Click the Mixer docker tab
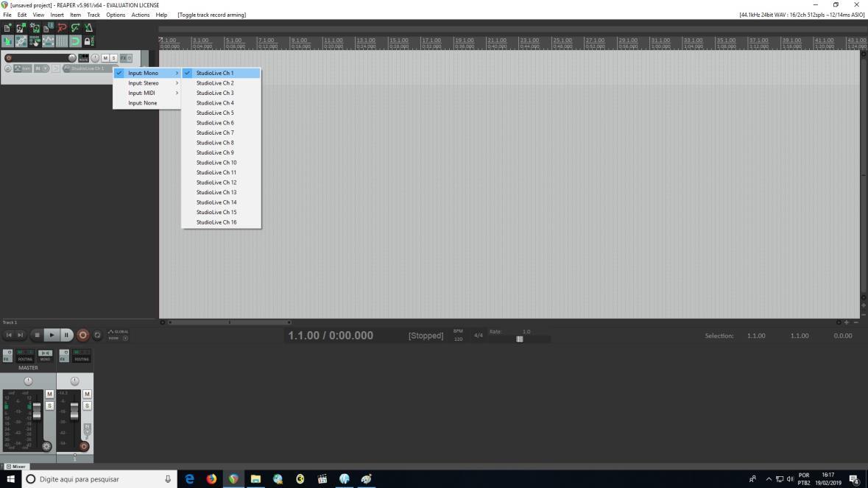This screenshot has height=488, width=868. coord(17,467)
